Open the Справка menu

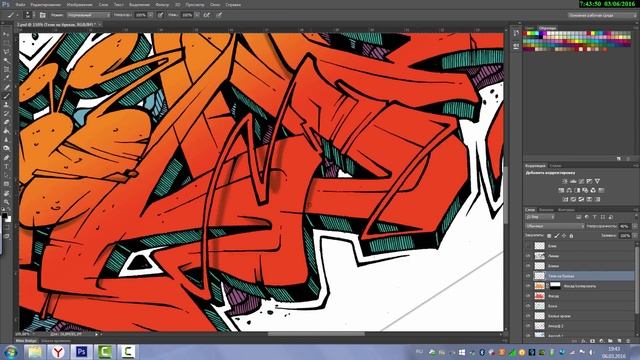(x=233, y=5)
